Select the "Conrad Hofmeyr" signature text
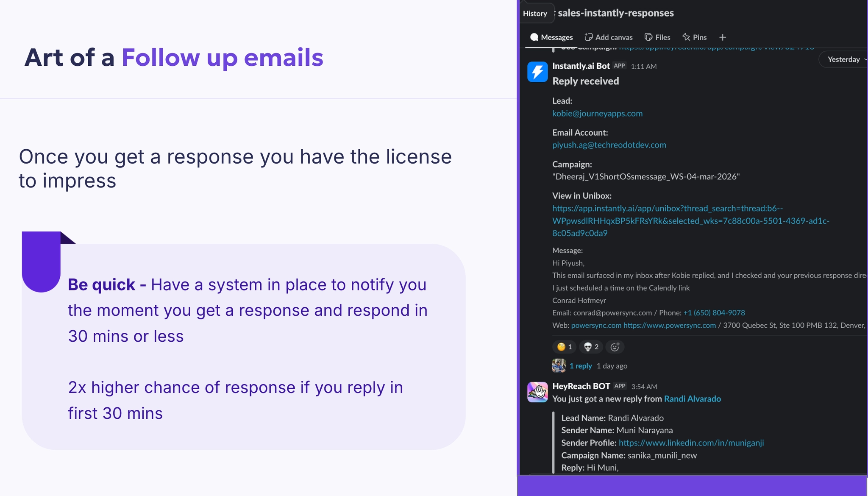 click(x=579, y=300)
